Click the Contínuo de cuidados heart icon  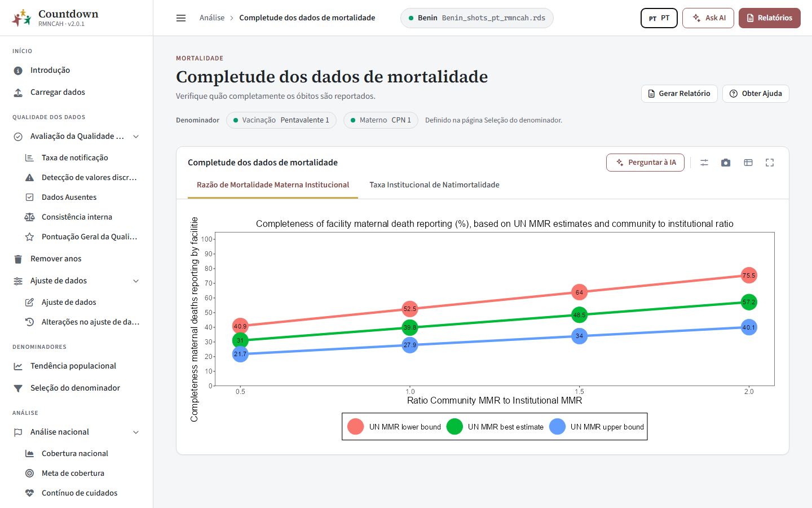click(29, 493)
